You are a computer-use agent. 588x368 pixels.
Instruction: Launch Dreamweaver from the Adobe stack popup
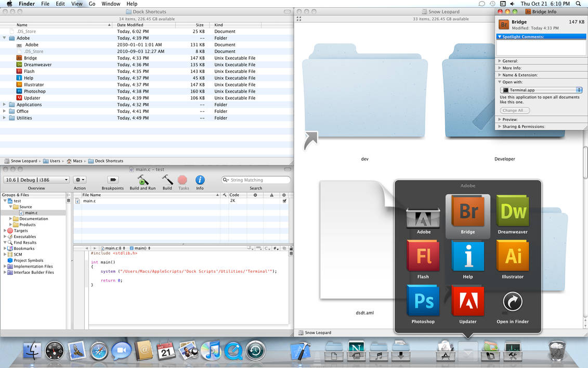tap(512, 215)
